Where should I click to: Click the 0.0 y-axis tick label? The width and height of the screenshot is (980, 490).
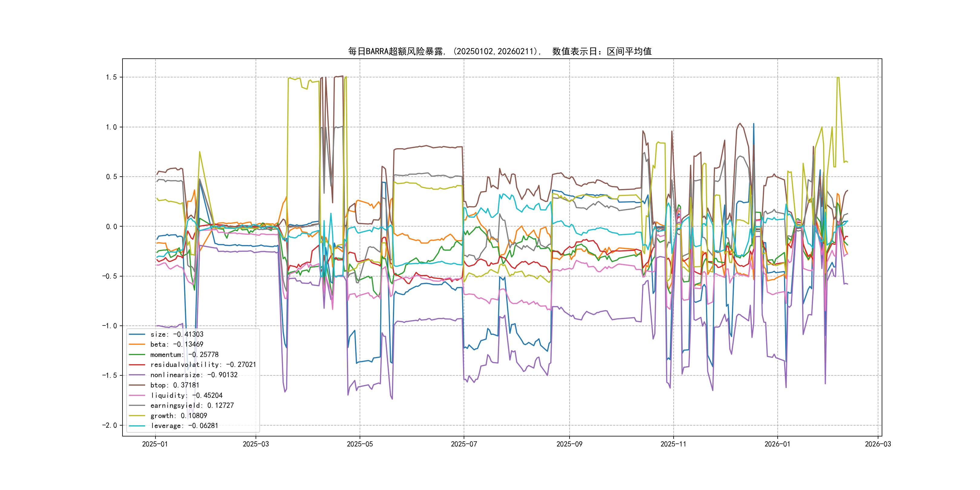coord(111,227)
